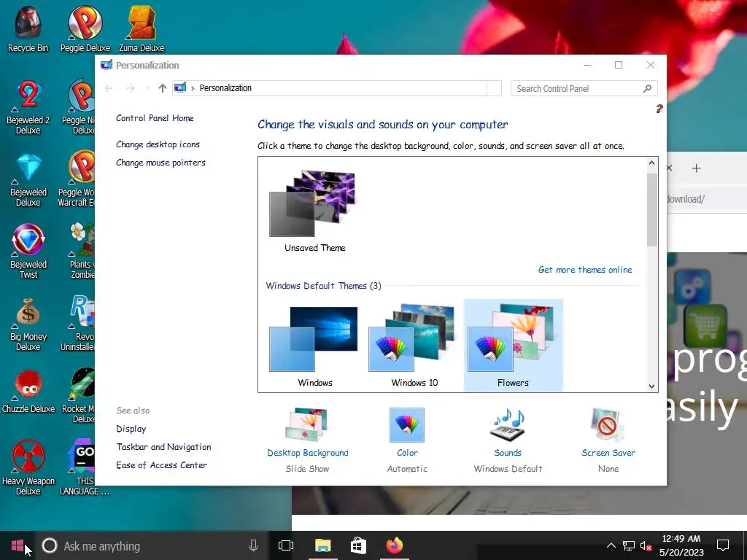
Task: Open Desktop Background Slide Show settings
Action: click(x=307, y=440)
